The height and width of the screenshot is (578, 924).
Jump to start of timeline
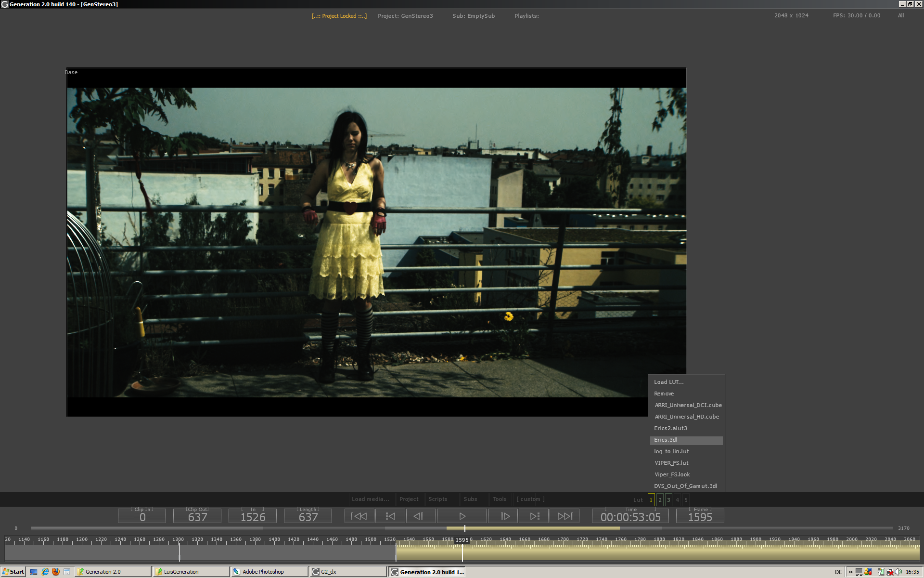[359, 516]
